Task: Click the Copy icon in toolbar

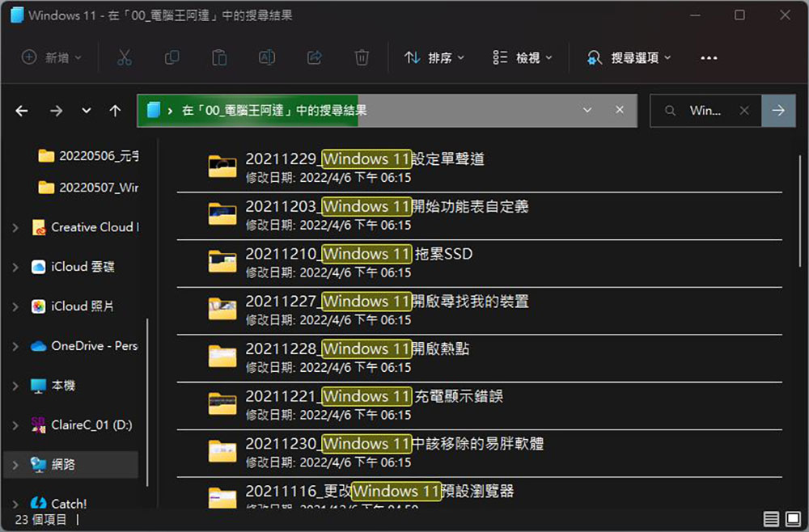Action: pos(172,57)
